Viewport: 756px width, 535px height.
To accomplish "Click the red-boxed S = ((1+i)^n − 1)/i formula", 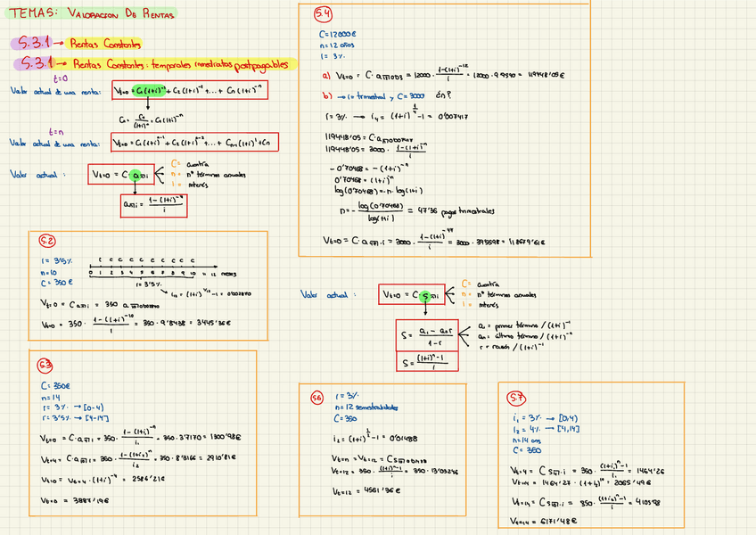I will [427, 363].
